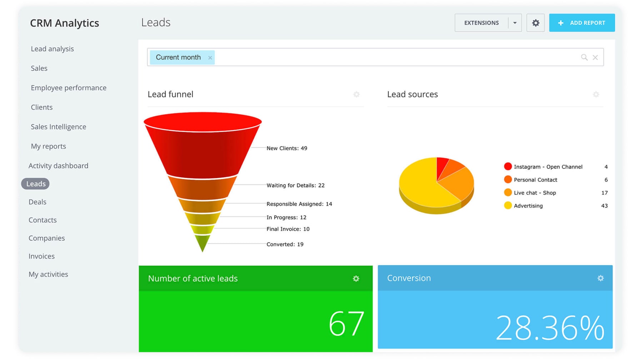Image resolution: width=643 pixels, height=364 pixels.
Task: Navigate to the Activity dashboard
Action: 58,166
